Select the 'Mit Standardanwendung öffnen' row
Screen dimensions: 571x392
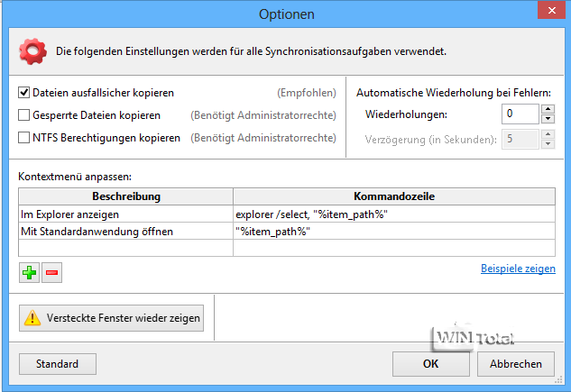pos(125,232)
